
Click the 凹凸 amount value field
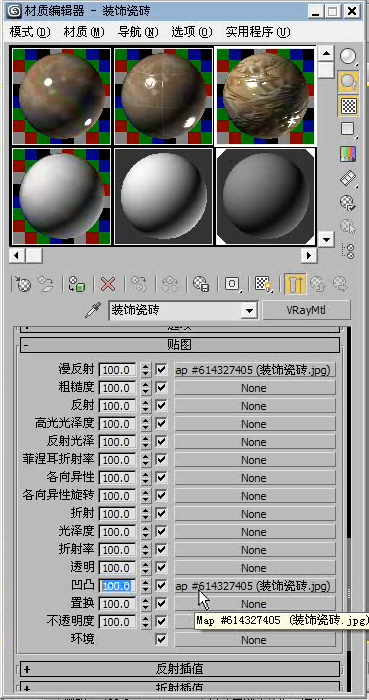coord(117,586)
